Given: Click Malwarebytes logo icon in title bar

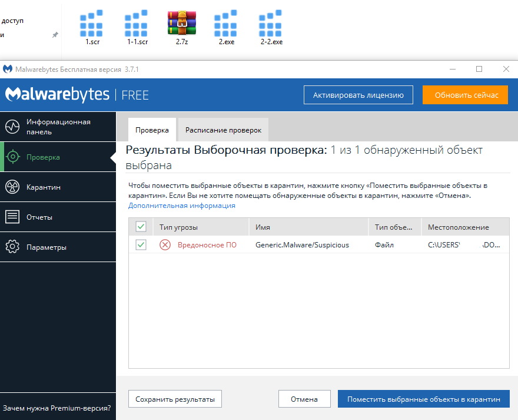Looking at the screenshot, I should pyautogui.click(x=8, y=69).
